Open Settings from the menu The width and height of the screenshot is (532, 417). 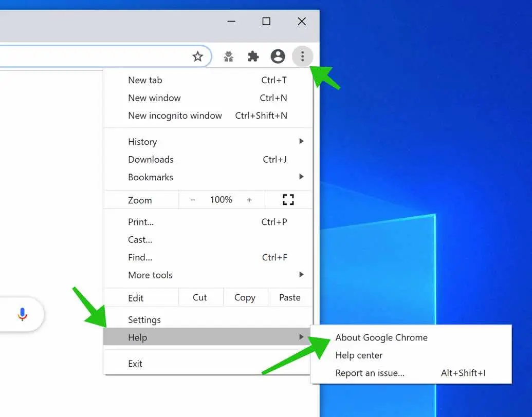[x=144, y=320]
